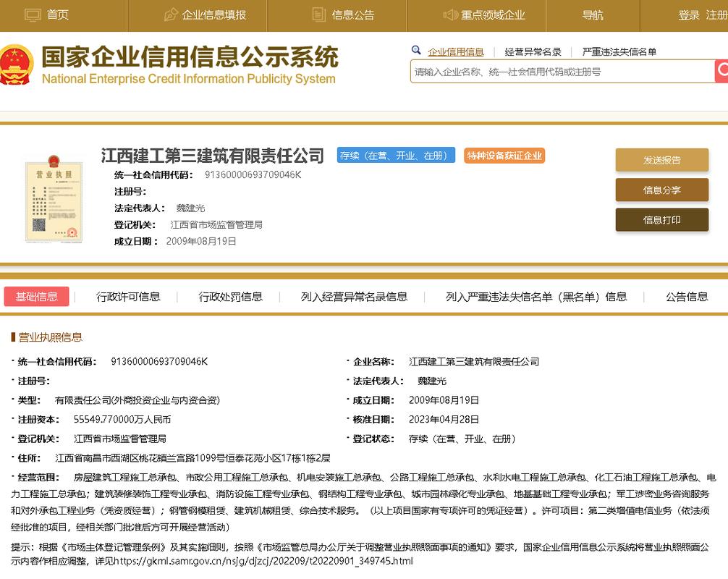Click the blue magnifier beside 企业信用信息
Image resolution: width=728 pixels, height=579 pixels.
(x=415, y=50)
